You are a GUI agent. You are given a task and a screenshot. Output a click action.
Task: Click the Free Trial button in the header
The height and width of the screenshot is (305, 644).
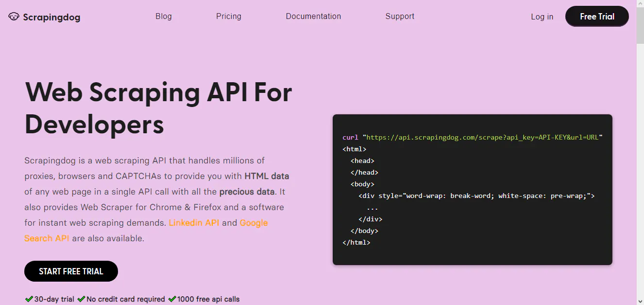coord(596,16)
